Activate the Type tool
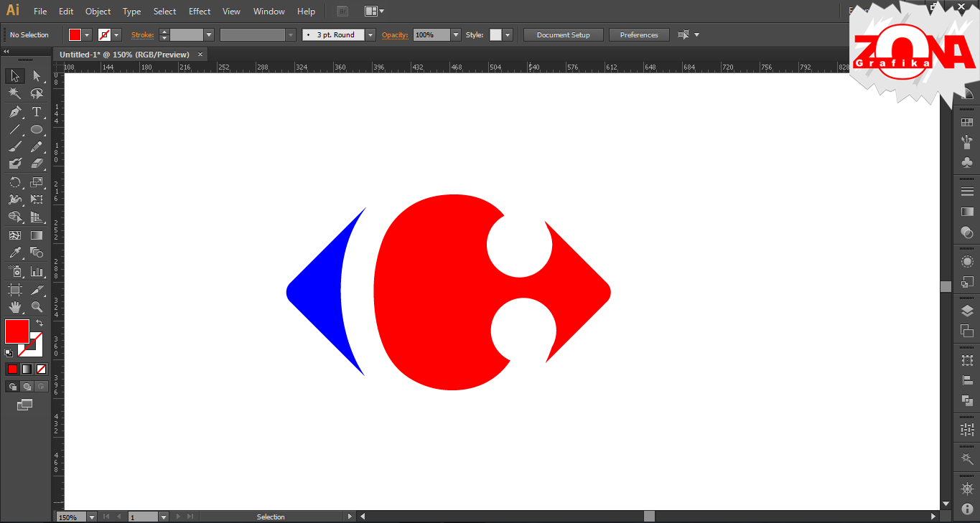The image size is (980, 523). point(37,112)
